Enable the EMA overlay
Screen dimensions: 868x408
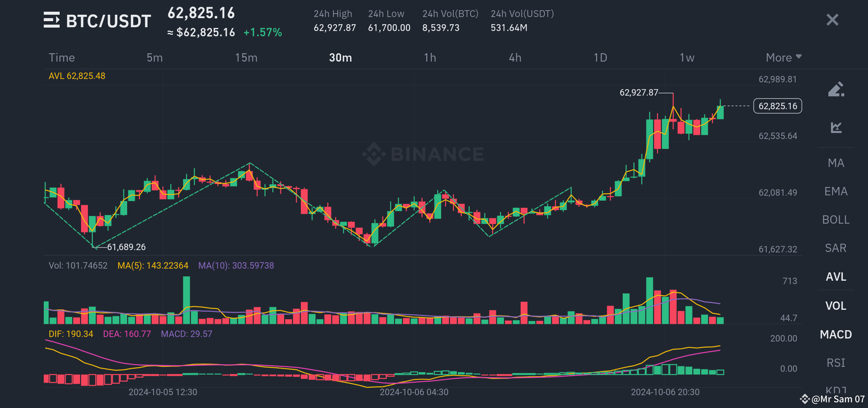coord(836,191)
